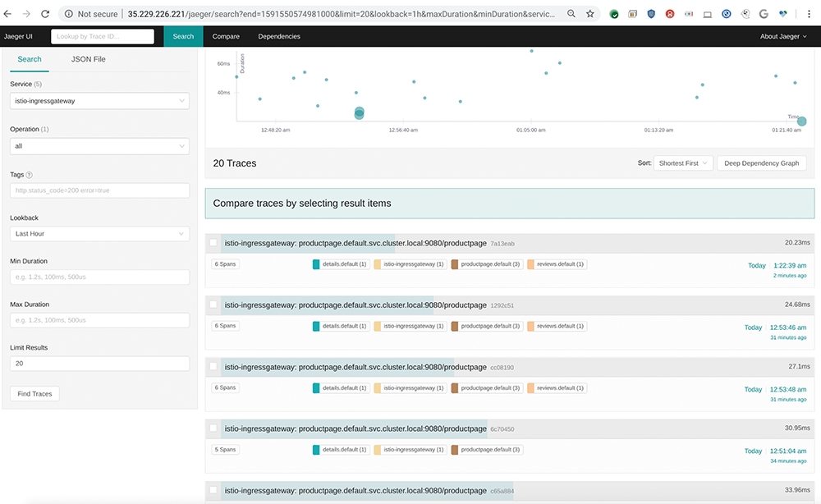Image resolution: width=821 pixels, height=504 pixels.
Task: Click the Lookup by Trace ID field
Action: click(103, 36)
